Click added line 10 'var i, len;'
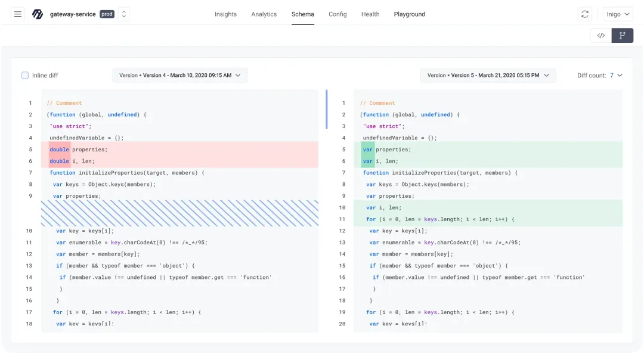This screenshot has width=644, height=354. click(488, 207)
